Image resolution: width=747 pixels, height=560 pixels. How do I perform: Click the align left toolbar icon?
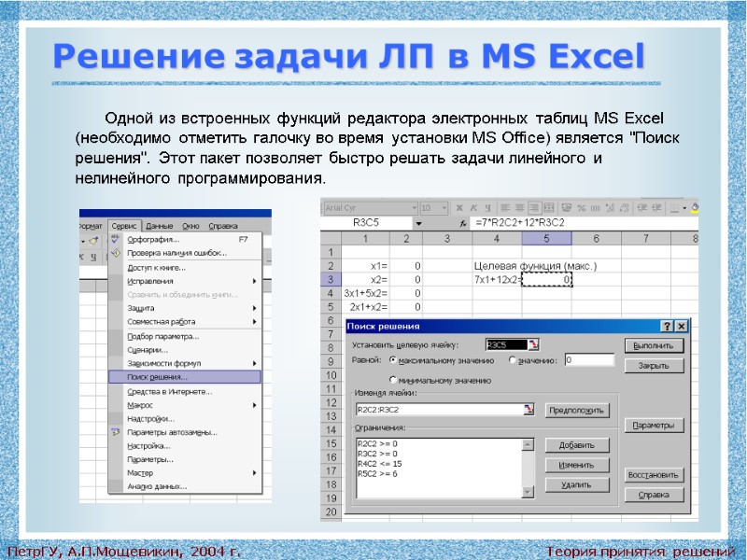(505, 207)
